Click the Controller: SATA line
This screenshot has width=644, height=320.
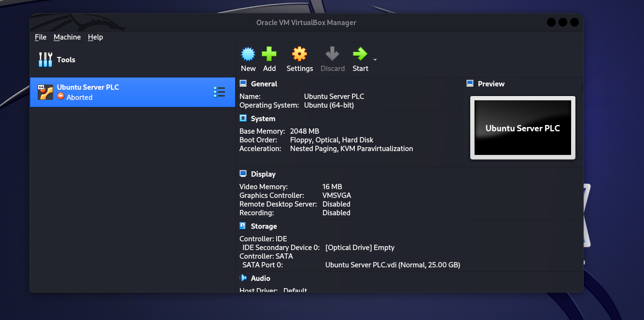pos(266,256)
